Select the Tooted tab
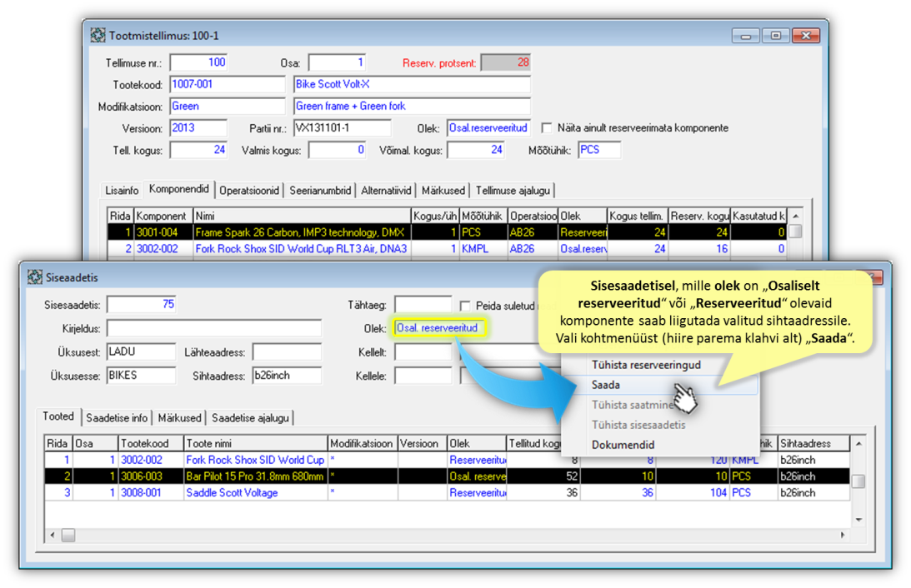 [x=58, y=416]
